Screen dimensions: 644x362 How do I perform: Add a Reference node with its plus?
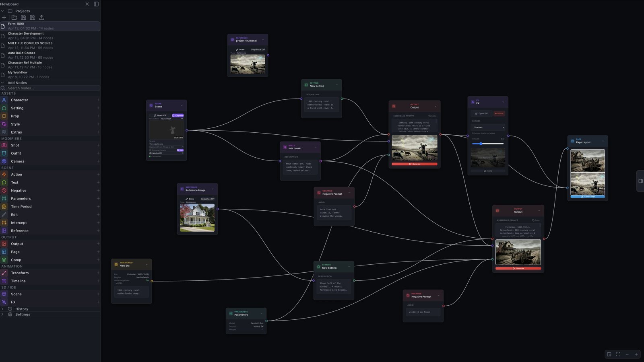click(x=98, y=231)
